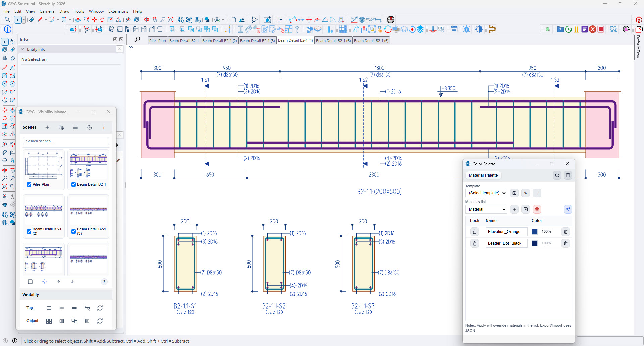644x346 pixels.
Task: Click the Elevation_Orange color swatch
Action: pos(535,232)
